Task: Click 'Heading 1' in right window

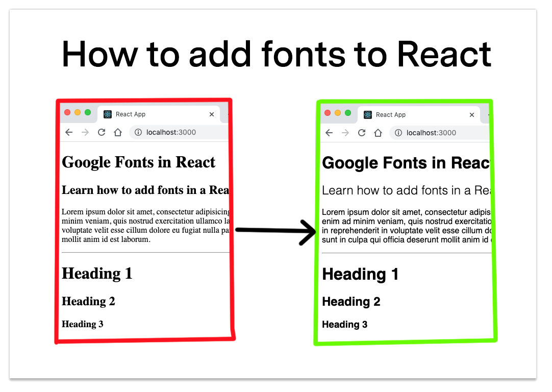Action: [360, 275]
